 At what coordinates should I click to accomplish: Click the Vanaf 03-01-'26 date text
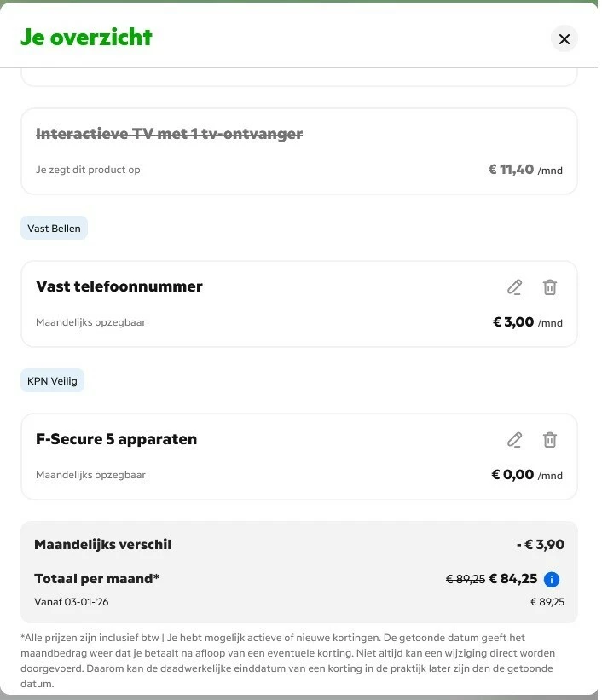(x=71, y=602)
